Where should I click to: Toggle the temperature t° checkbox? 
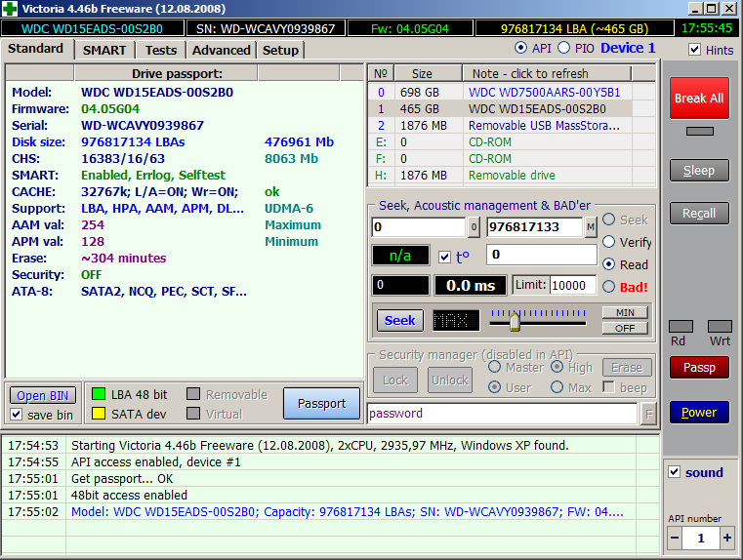(444, 257)
